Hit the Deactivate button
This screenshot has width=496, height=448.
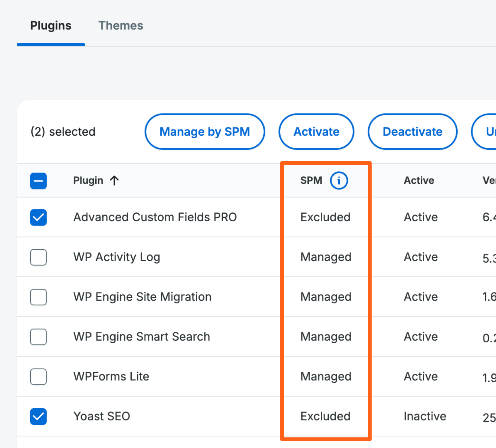coord(412,132)
